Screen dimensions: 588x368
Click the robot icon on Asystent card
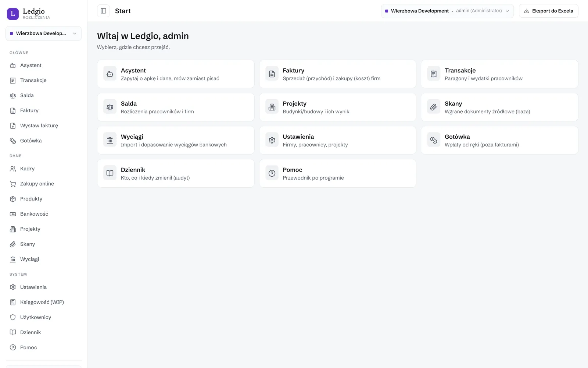pyautogui.click(x=110, y=74)
